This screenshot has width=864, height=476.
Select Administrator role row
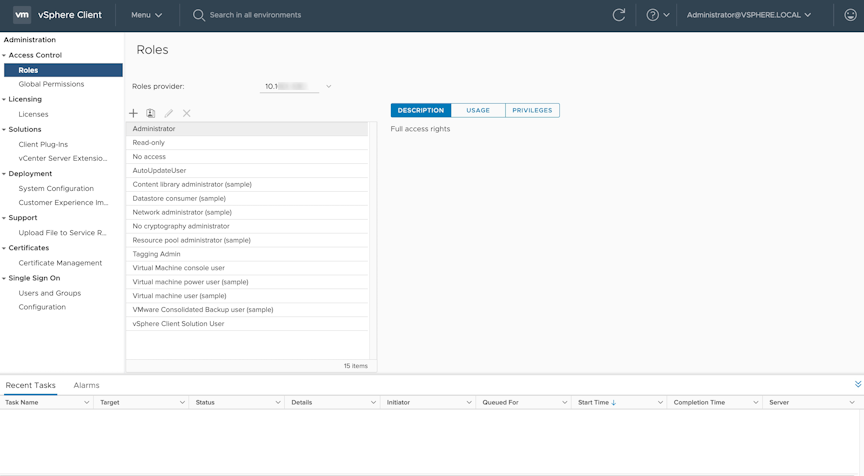pyautogui.click(x=247, y=128)
